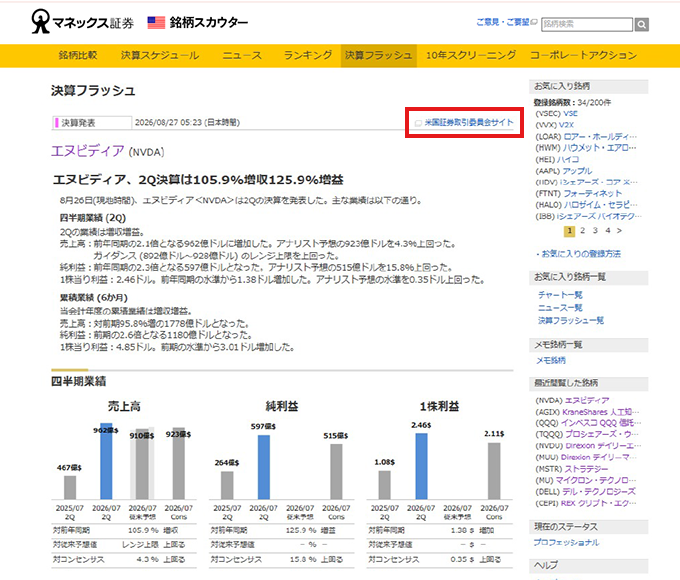Screen dimensions: 680x580
Task: Open favorite ロアー・ホールディ link
Action: pyautogui.click(x=600, y=137)
